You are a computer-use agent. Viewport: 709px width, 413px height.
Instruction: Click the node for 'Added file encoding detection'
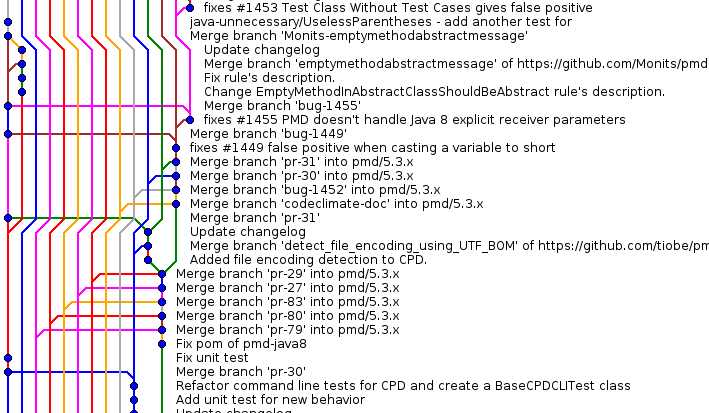[x=148, y=259]
